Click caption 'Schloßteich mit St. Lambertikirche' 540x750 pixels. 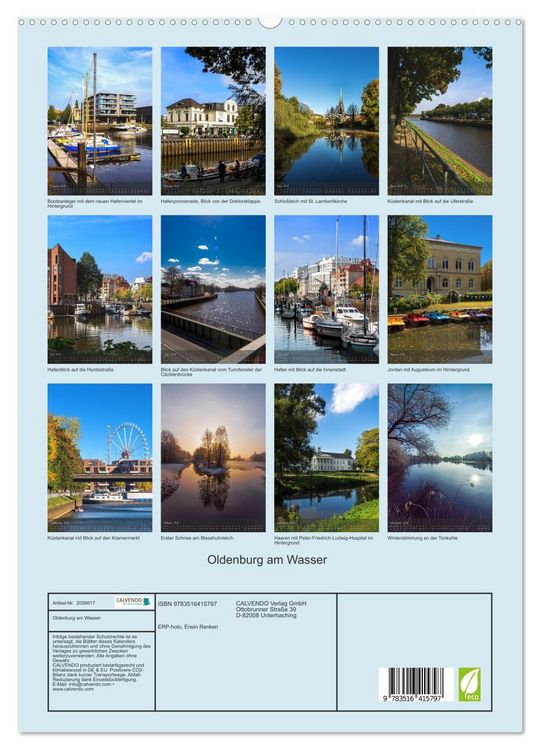point(310,201)
